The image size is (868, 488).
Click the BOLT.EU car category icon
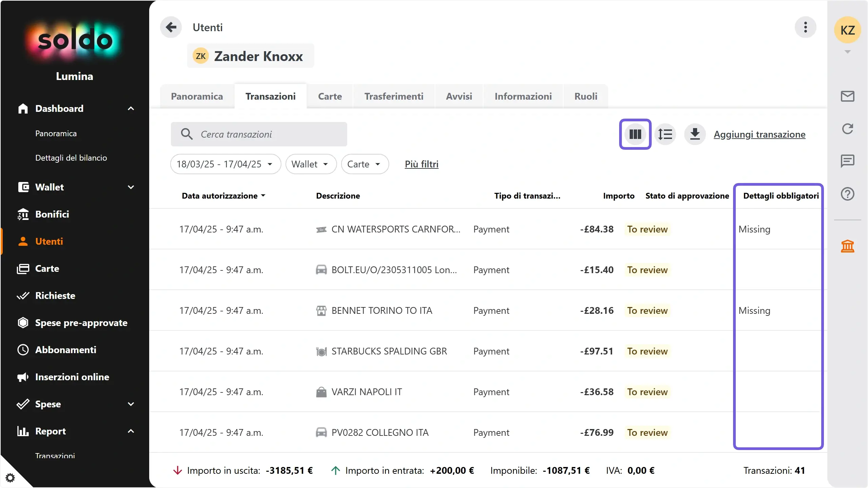[x=321, y=270]
